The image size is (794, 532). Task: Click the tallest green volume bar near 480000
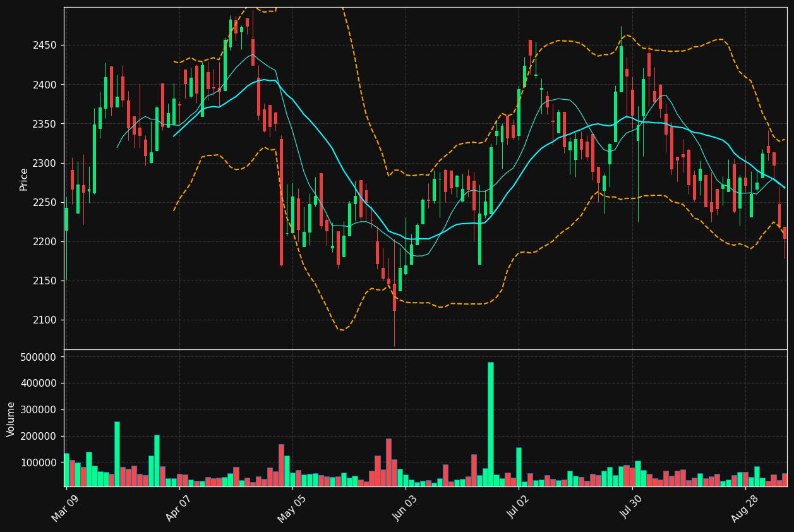coord(491,424)
